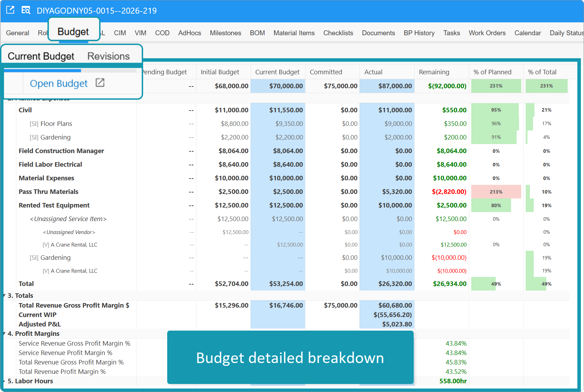The height and width of the screenshot is (392, 584).
Task: Open the Milestones tab
Action: click(226, 33)
